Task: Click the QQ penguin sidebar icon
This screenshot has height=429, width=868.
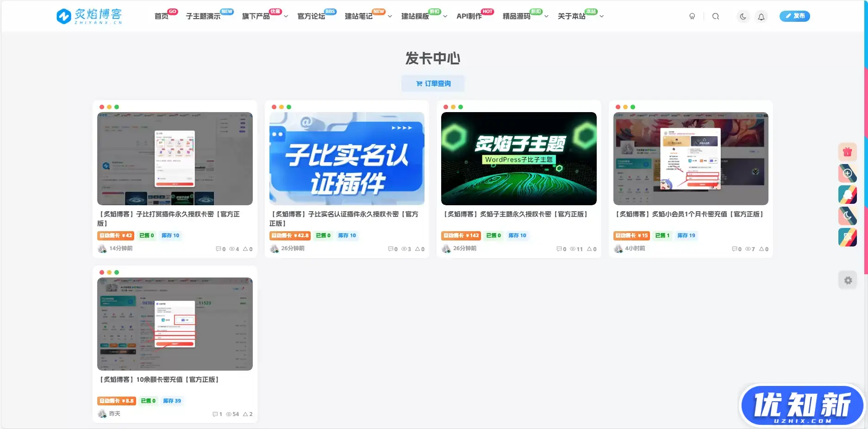Action: 847,195
